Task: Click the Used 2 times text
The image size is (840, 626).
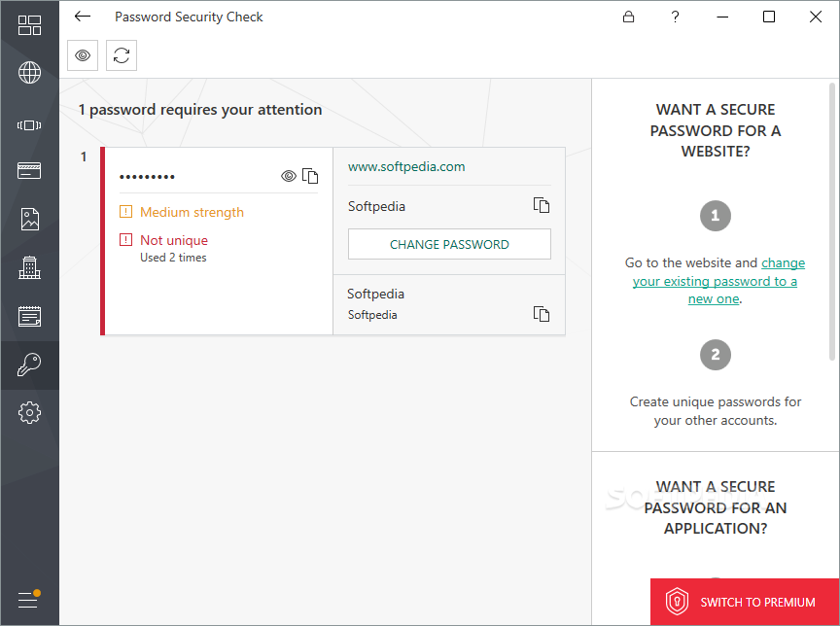Action: click(x=173, y=258)
